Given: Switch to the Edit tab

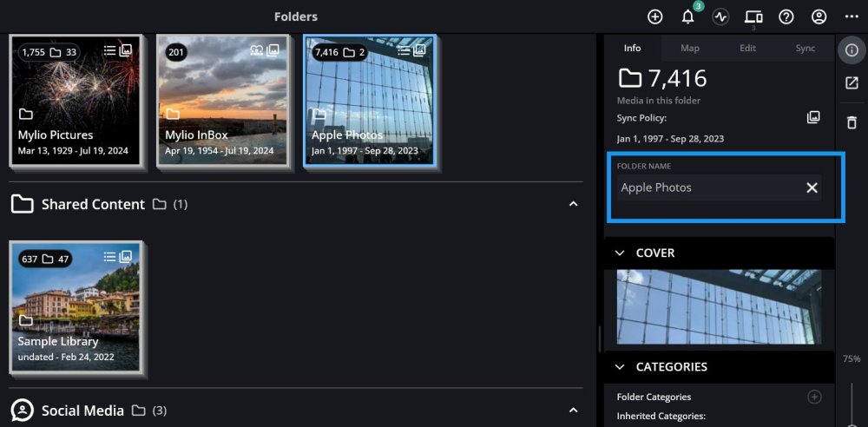Looking at the screenshot, I should (x=748, y=49).
